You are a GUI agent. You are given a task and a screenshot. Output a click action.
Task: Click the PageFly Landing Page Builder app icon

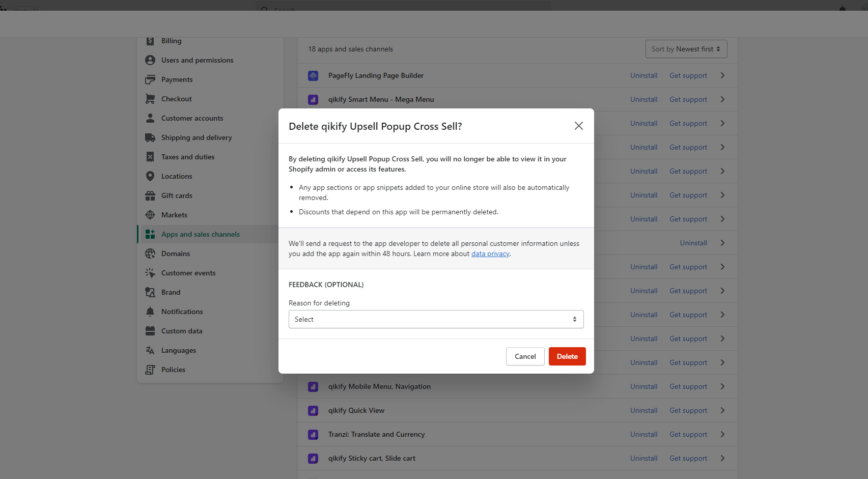313,76
